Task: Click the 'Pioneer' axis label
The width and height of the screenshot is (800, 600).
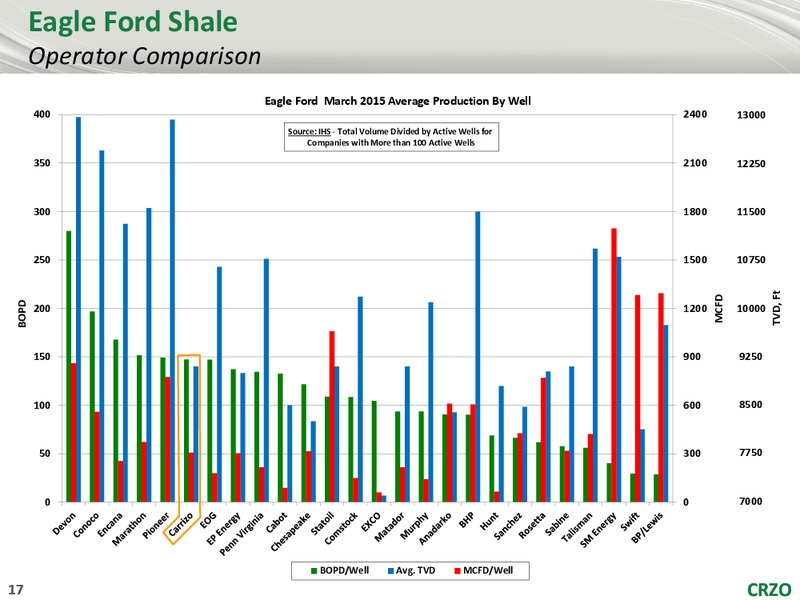Action: click(156, 526)
